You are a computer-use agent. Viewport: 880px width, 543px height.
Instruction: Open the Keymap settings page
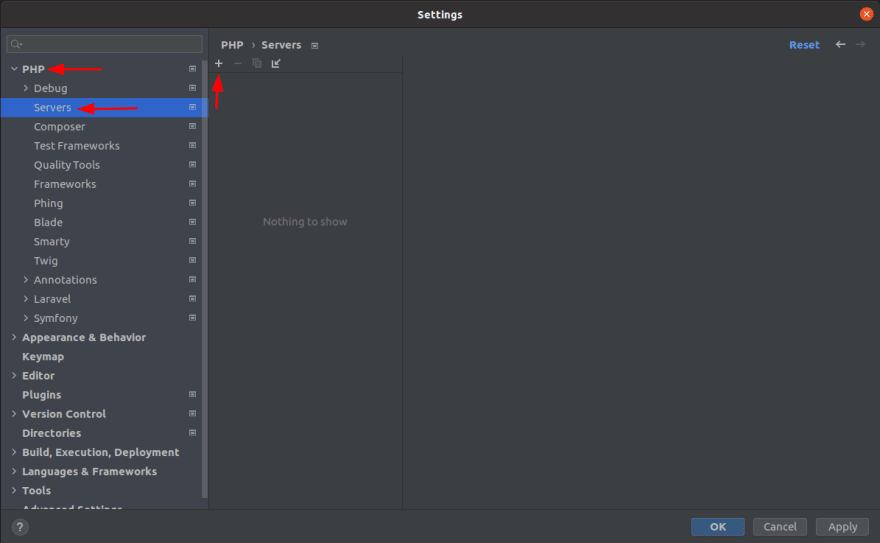pos(43,357)
